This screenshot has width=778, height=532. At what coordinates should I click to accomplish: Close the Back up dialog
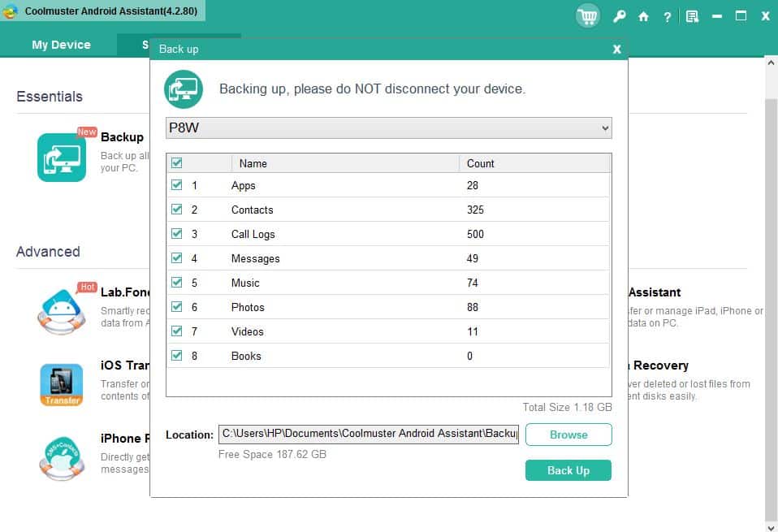(x=616, y=50)
